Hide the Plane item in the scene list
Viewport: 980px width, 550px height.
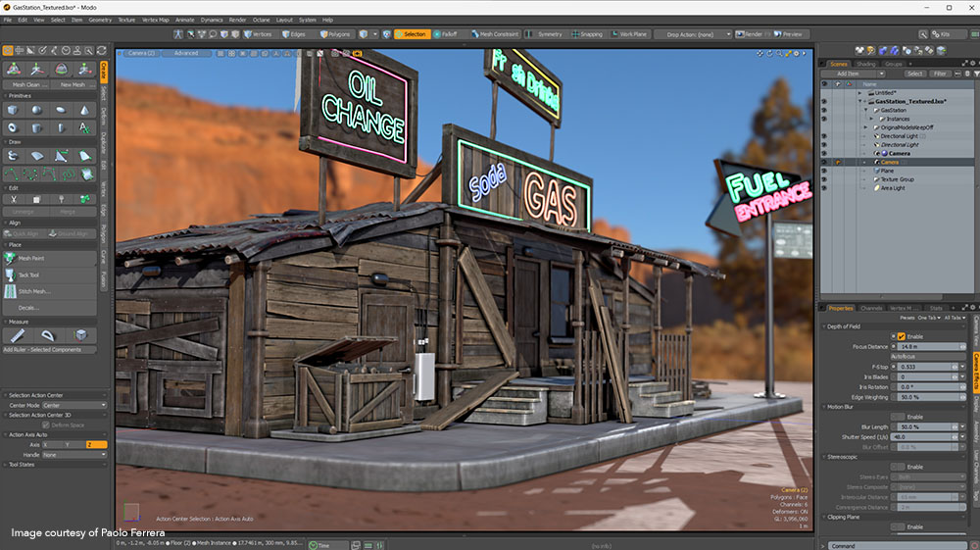pyautogui.click(x=823, y=171)
